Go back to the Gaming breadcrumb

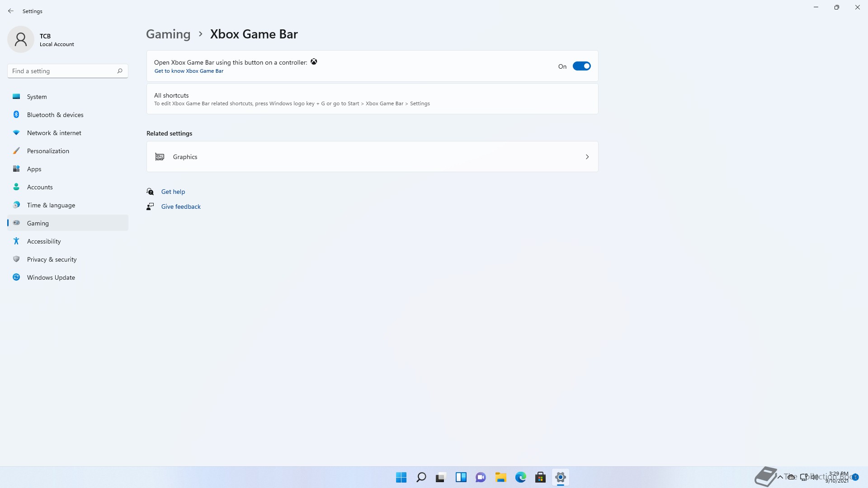168,34
